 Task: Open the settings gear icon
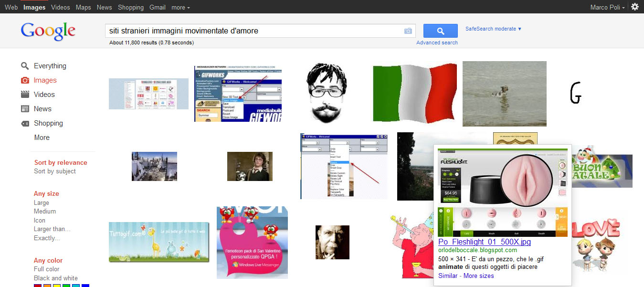pos(634,7)
